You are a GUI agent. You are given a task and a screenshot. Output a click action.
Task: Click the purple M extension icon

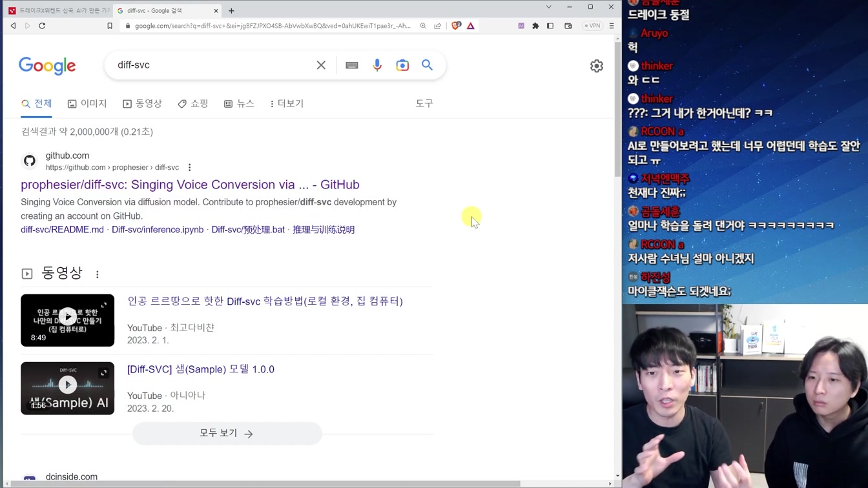click(x=521, y=26)
